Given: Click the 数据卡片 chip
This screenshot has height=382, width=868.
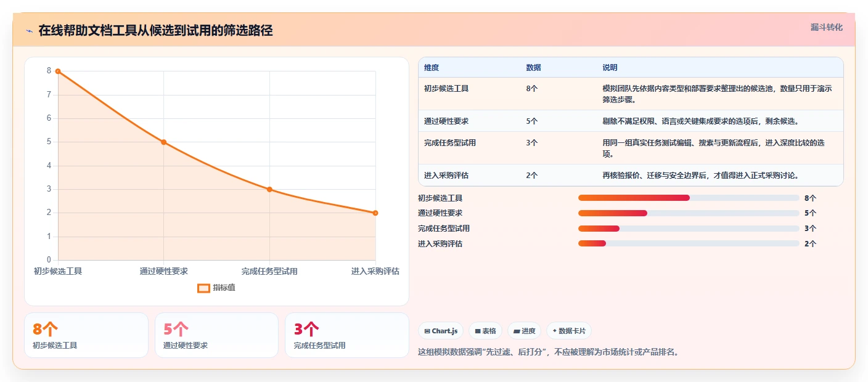Looking at the screenshot, I should (569, 331).
